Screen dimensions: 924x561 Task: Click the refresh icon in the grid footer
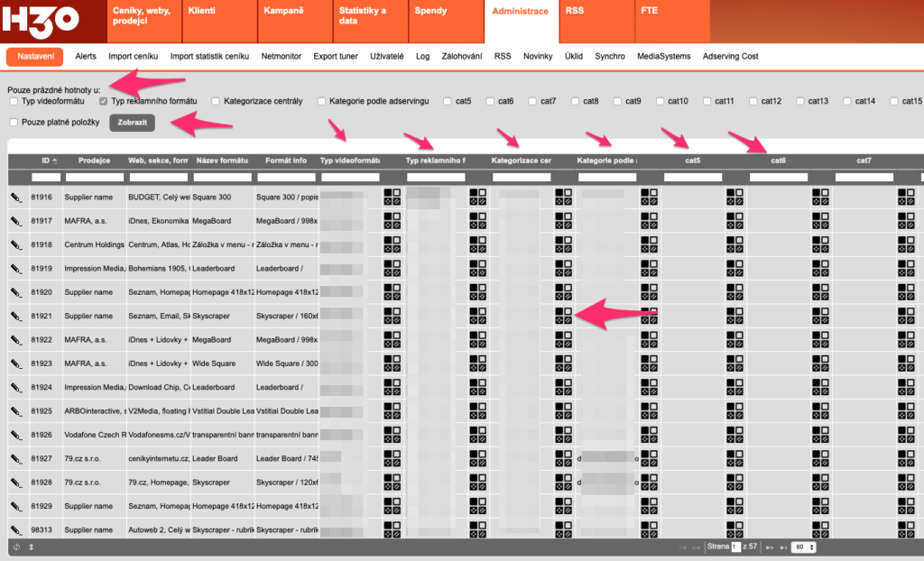pos(16,547)
